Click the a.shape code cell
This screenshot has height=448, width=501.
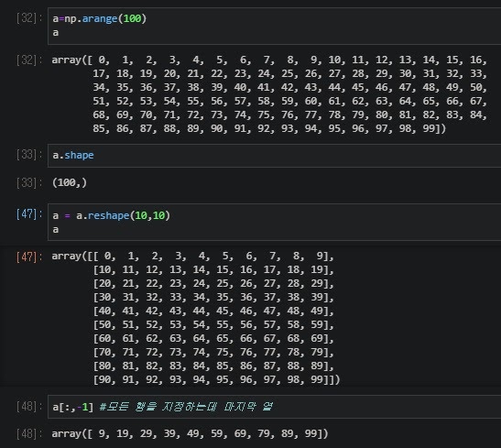274,156
